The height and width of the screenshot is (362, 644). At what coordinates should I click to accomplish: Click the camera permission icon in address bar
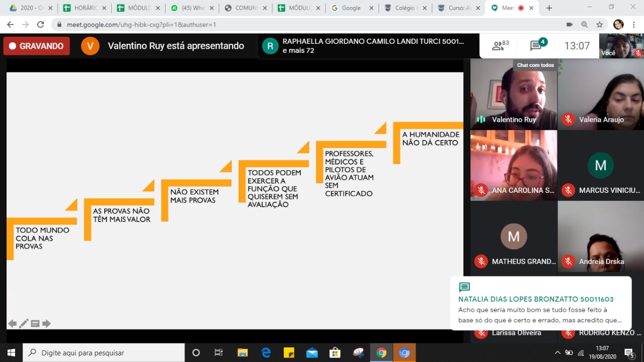pos(570,25)
